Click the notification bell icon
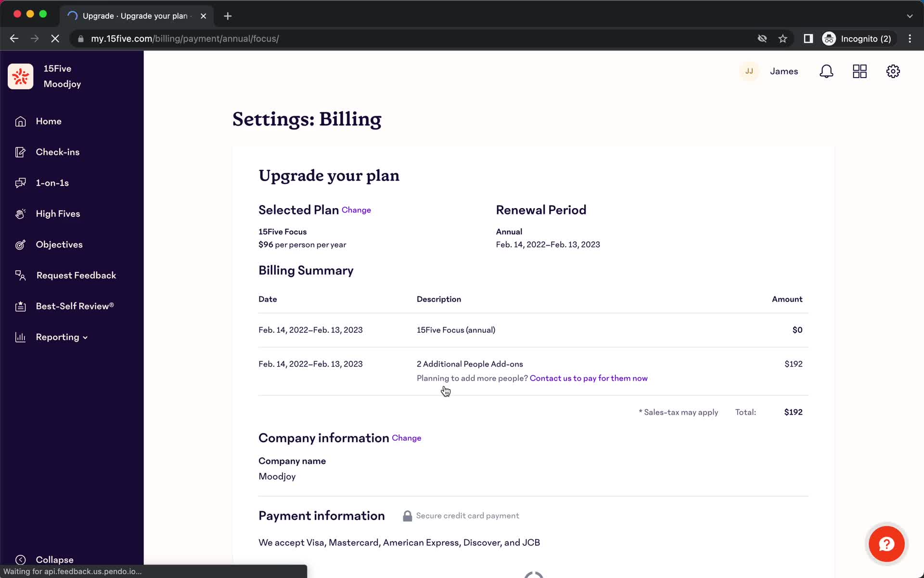 [x=827, y=71]
